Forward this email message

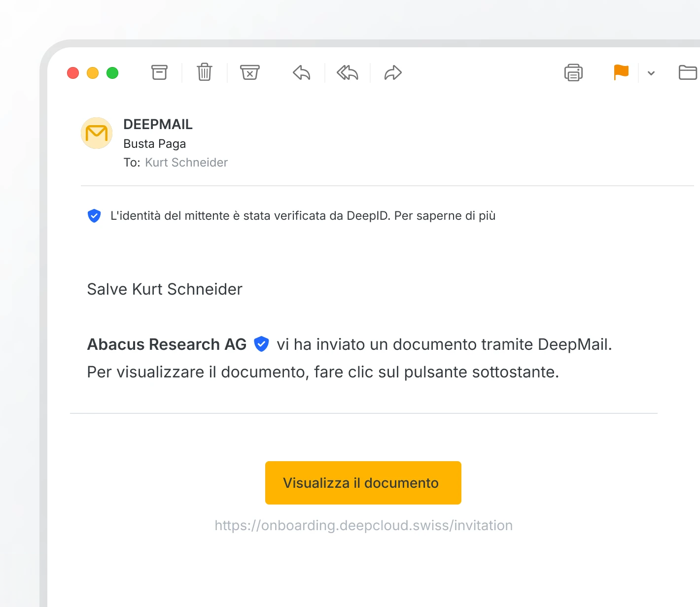[x=393, y=73]
